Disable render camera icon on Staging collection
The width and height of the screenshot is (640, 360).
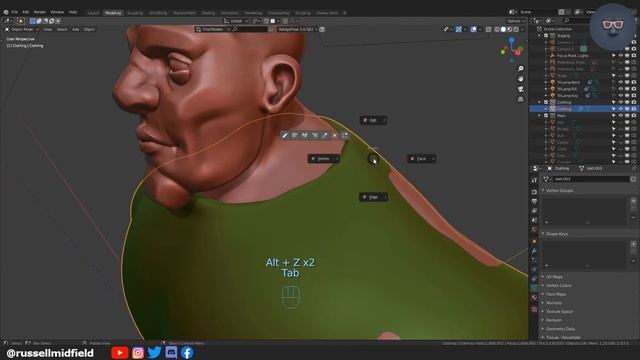(633, 36)
